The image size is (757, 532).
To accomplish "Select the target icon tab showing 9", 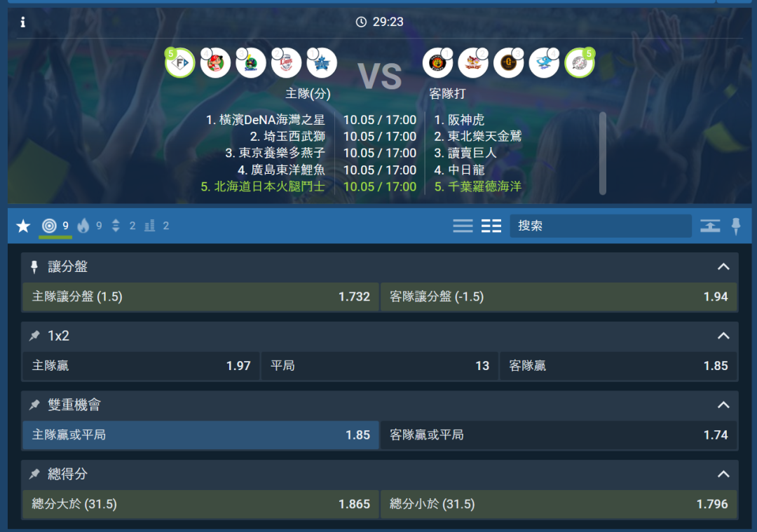I will tap(55, 226).
